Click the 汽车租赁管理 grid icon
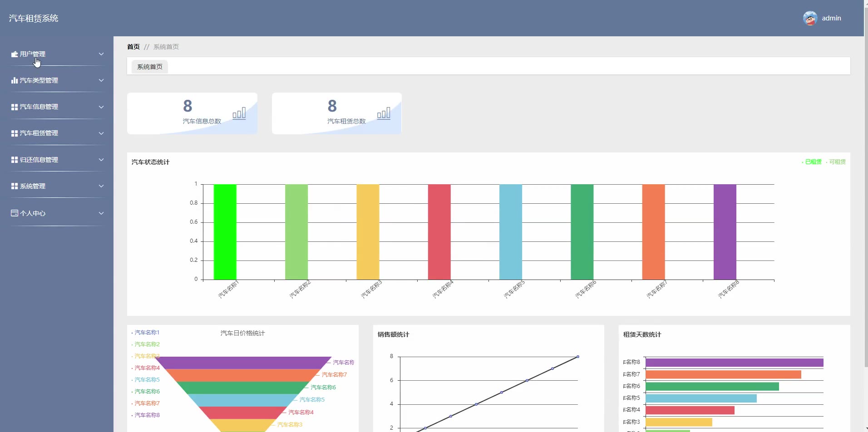868x432 pixels. click(15, 133)
